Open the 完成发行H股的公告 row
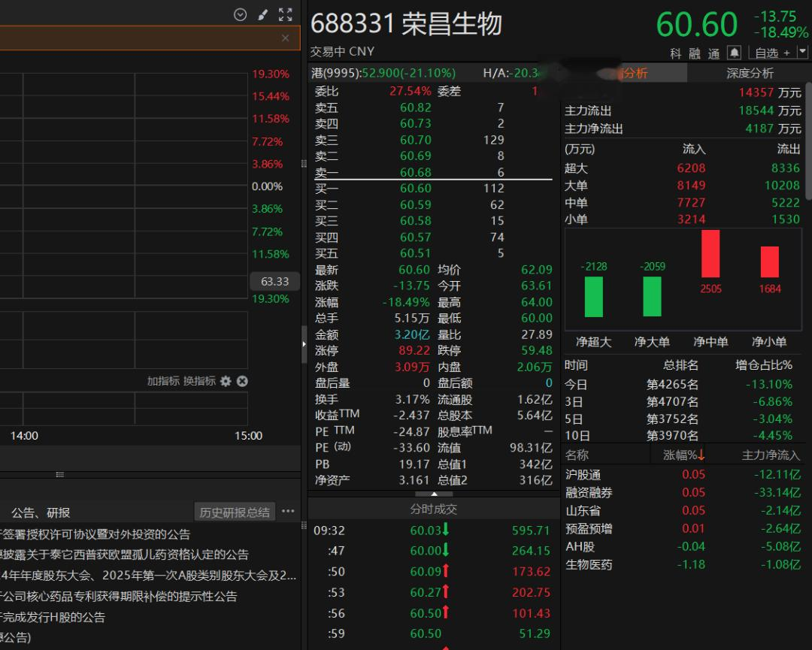Viewport: 812px width, 650px height. (53, 617)
